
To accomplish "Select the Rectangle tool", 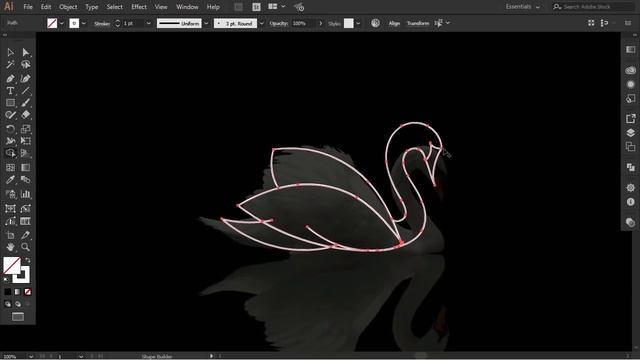I will pyautogui.click(x=11, y=103).
